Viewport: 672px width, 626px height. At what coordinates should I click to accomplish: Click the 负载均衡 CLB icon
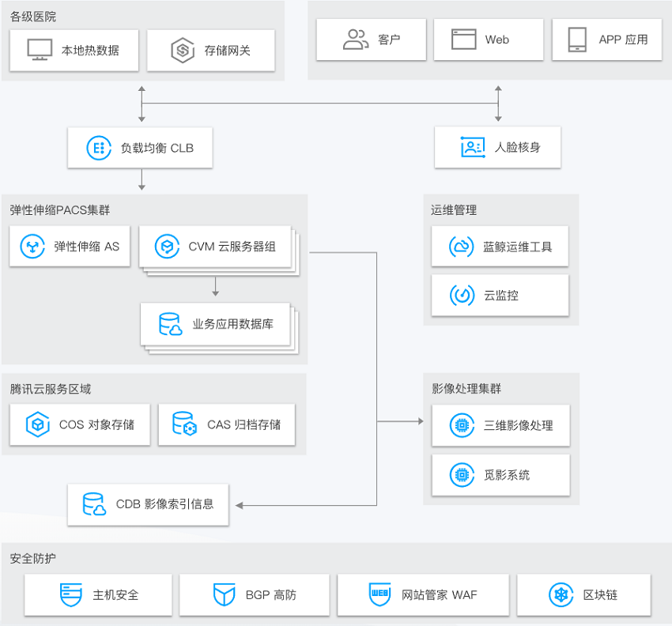99,148
